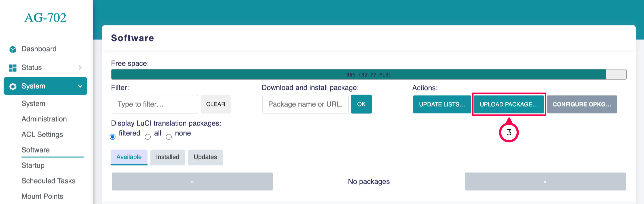
Task: Select the filtered translation radio button
Action: (x=113, y=137)
